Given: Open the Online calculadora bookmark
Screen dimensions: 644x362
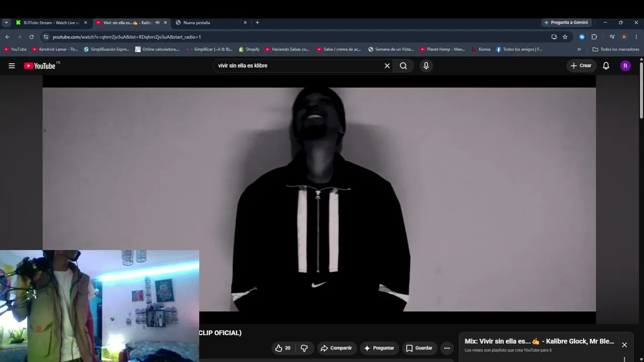Looking at the screenshot, I should coord(157,49).
